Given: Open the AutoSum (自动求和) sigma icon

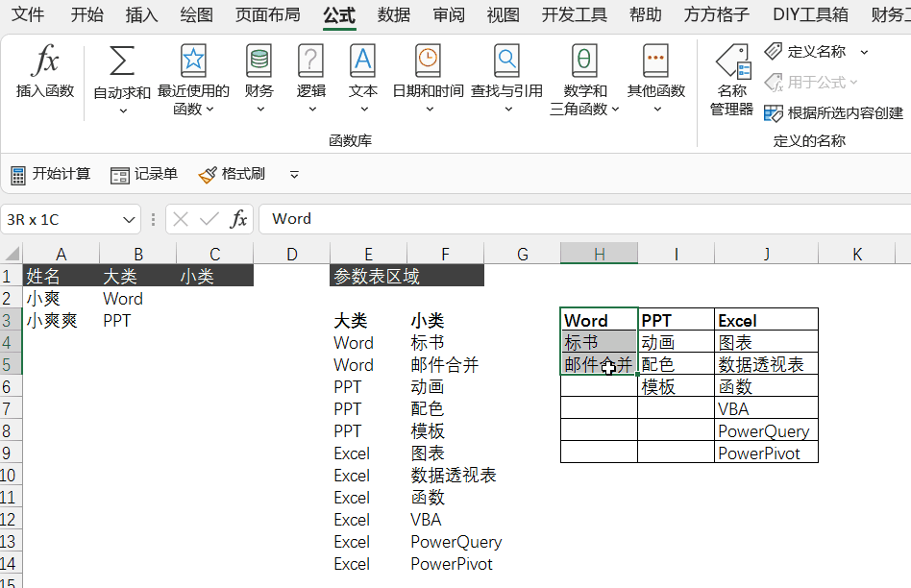Looking at the screenshot, I should pos(122,61).
